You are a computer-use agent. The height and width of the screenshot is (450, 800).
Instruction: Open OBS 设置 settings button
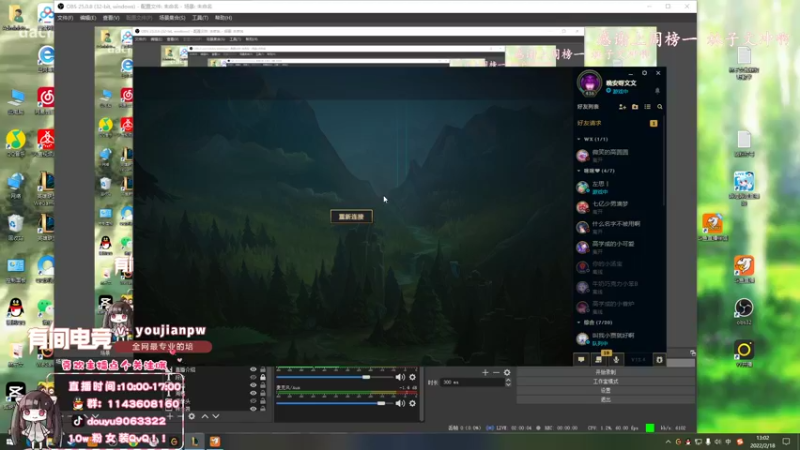click(606, 390)
